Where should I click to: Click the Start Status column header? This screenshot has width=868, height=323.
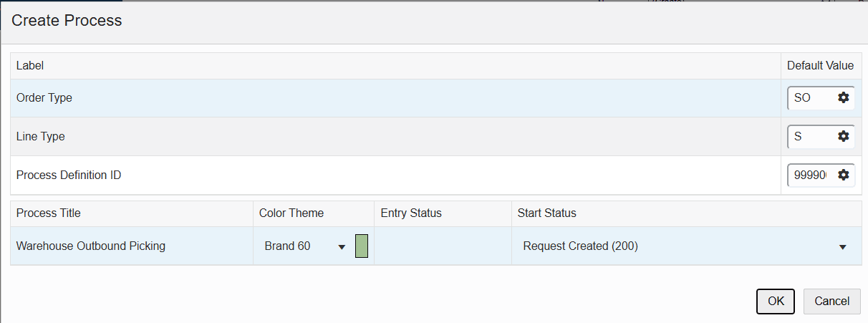click(686, 213)
